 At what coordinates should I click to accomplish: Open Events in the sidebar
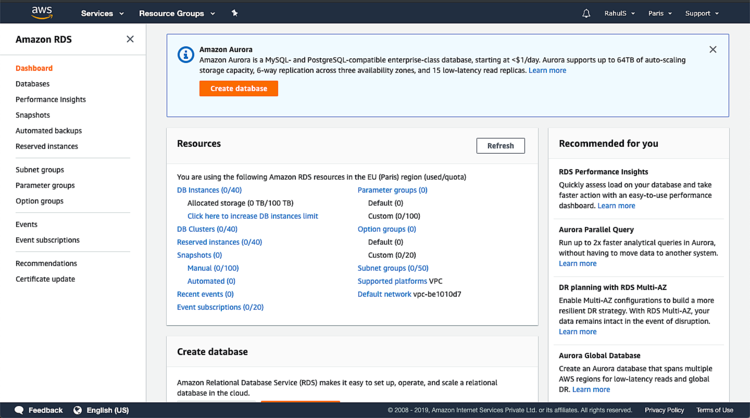click(26, 224)
